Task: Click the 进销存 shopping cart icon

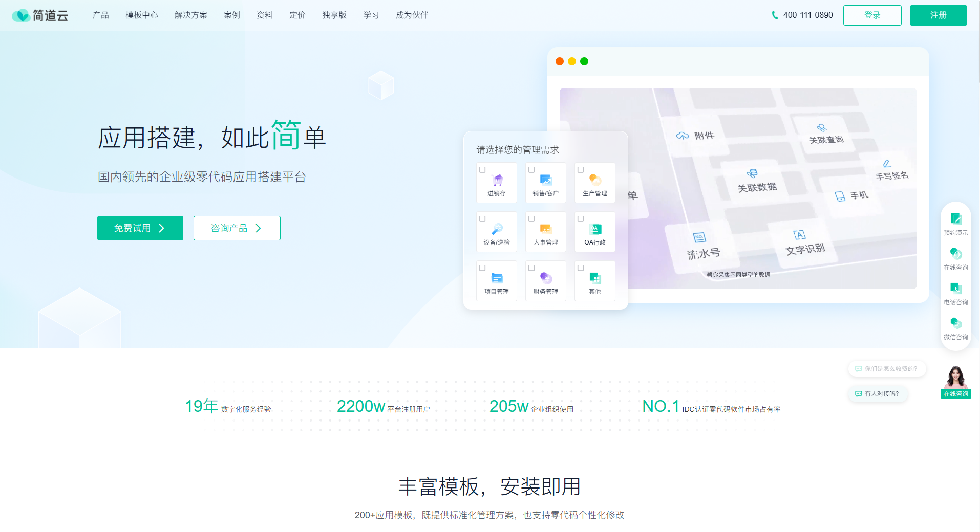Action: (497, 180)
